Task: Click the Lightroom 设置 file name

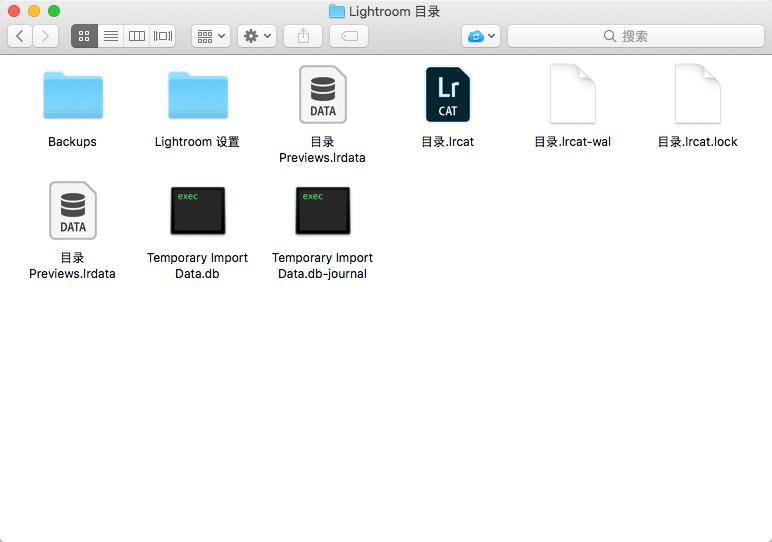Action: click(x=197, y=142)
